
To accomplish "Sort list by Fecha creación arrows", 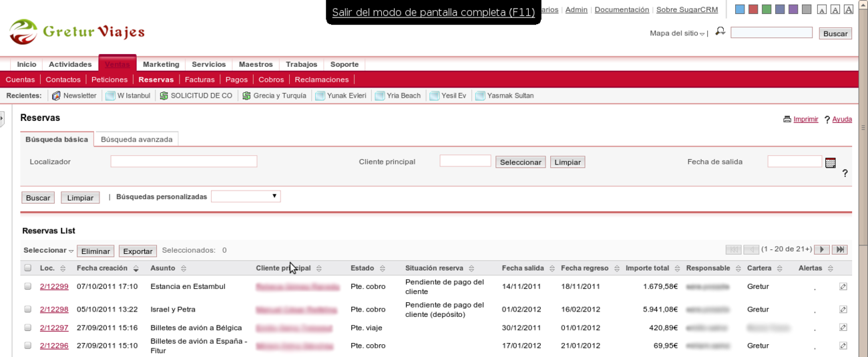I will click(x=136, y=269).
